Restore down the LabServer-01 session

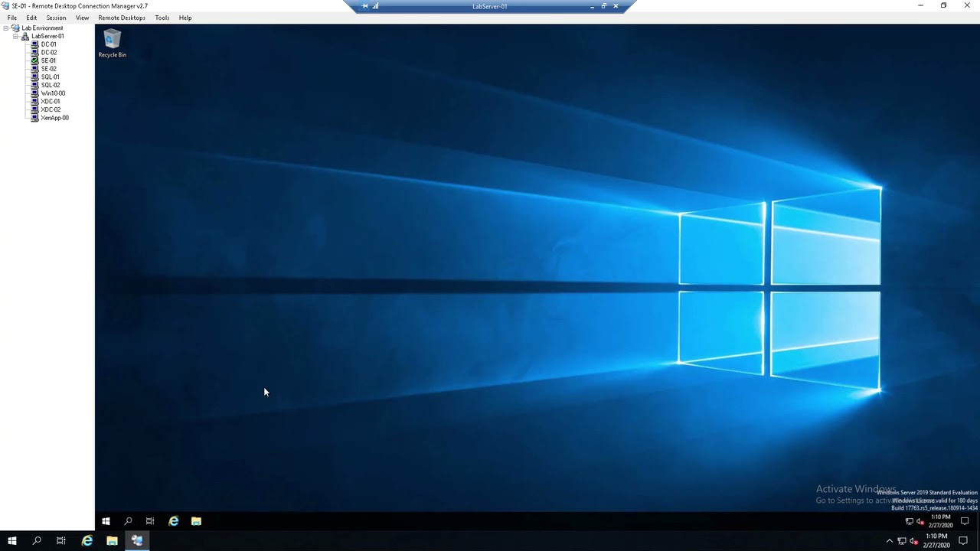[x=603, y=6]
